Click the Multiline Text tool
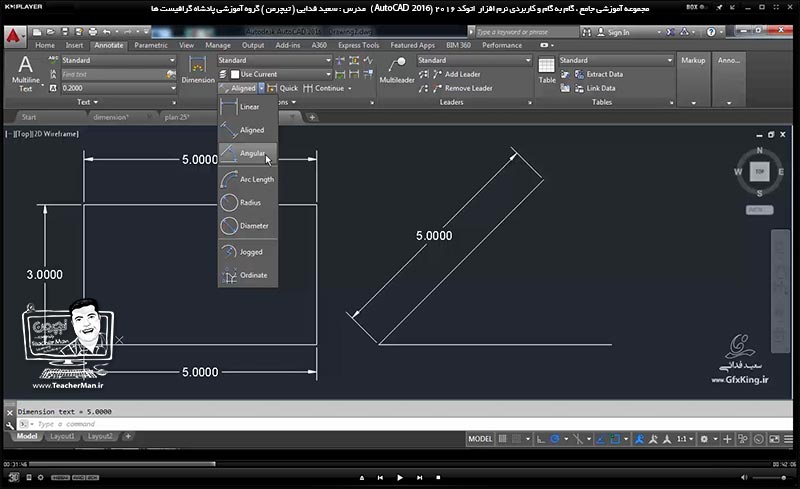This screenshot has width=800, height=489. pos(26,74)
